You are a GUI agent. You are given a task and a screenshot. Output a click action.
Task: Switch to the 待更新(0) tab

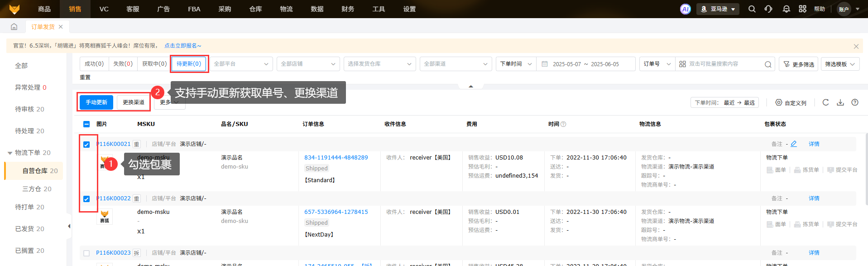click(189, 64)
